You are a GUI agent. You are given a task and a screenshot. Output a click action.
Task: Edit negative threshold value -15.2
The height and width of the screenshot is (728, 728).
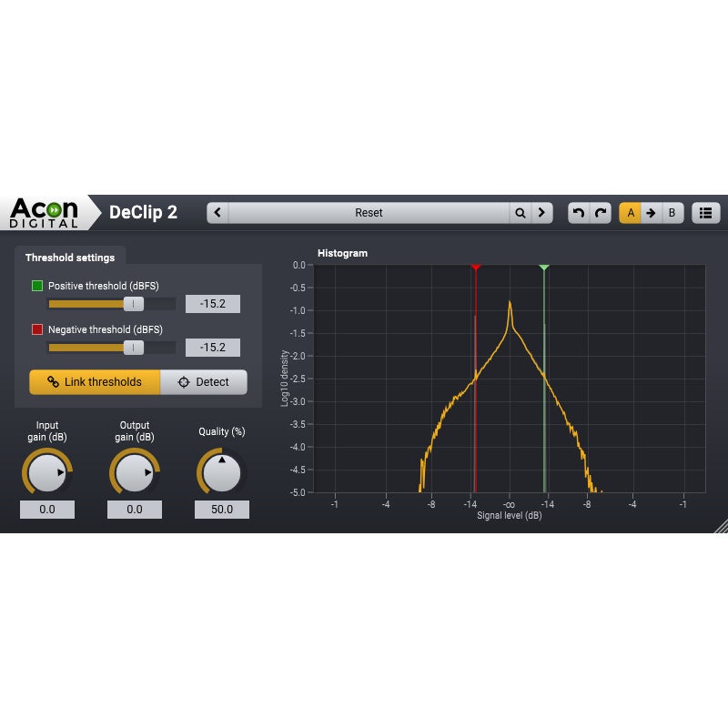tap(213, 348)
